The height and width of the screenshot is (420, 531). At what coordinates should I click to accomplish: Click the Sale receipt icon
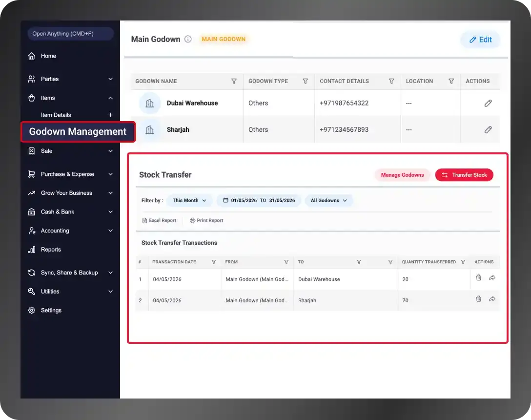coord(32,151)
